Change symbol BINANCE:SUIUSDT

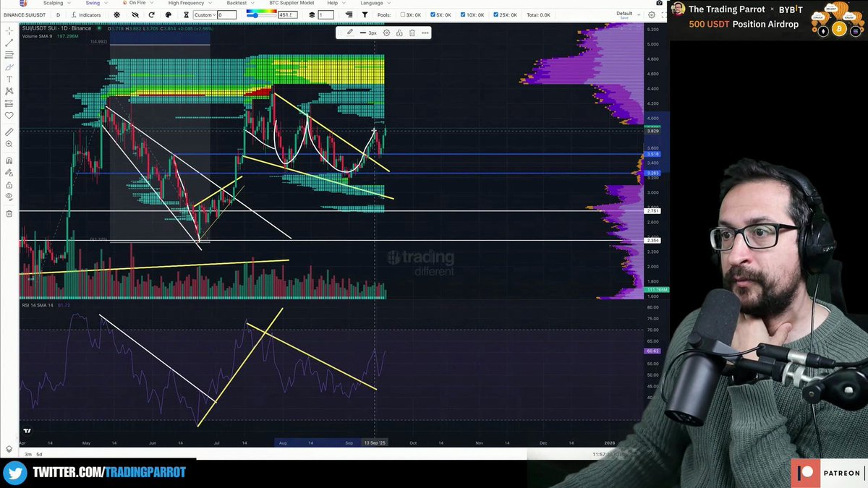[24, 14]
